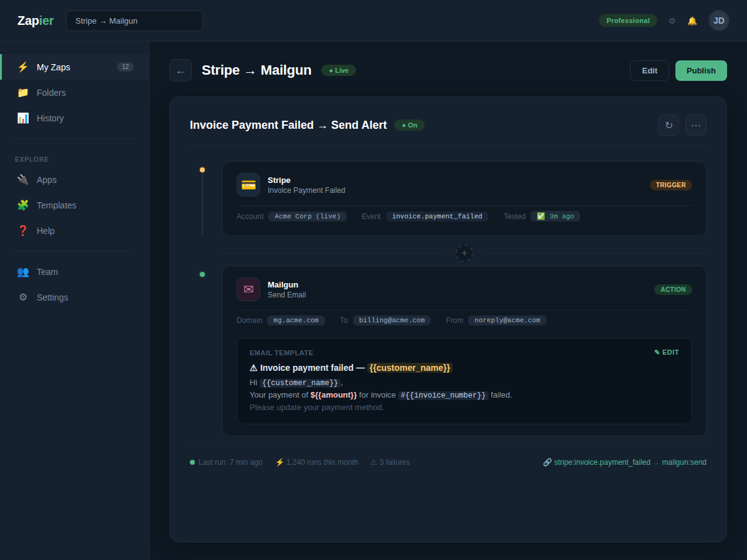Click the Acme Corp (live) account value
Viewport: 747px width, 560px height.
coord(308,217)
